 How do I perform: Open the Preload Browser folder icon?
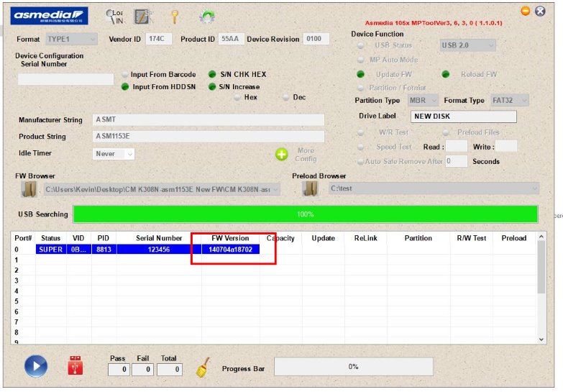[310, 189]
